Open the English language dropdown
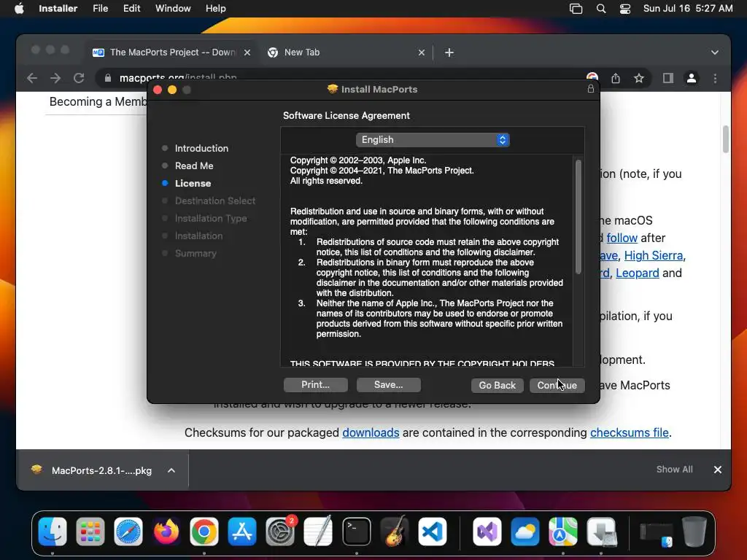The image size is (747, 560). 433,139
